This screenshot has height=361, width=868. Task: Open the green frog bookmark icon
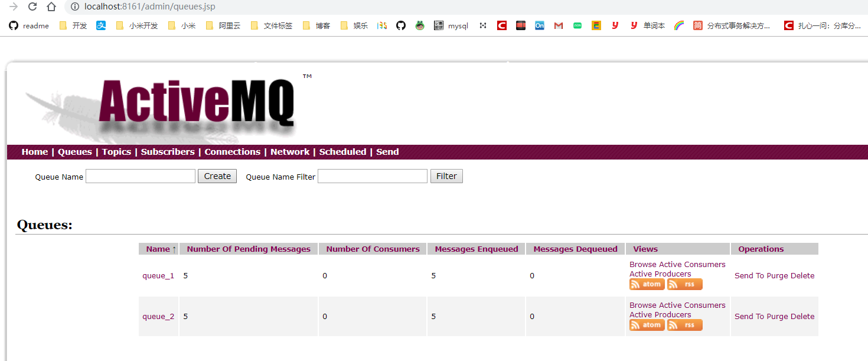pos(420,25)
